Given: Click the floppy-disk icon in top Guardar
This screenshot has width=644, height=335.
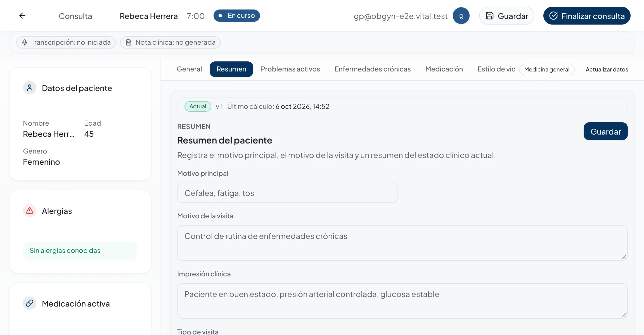Looking at the screenshot, I should tap(490, 16).
